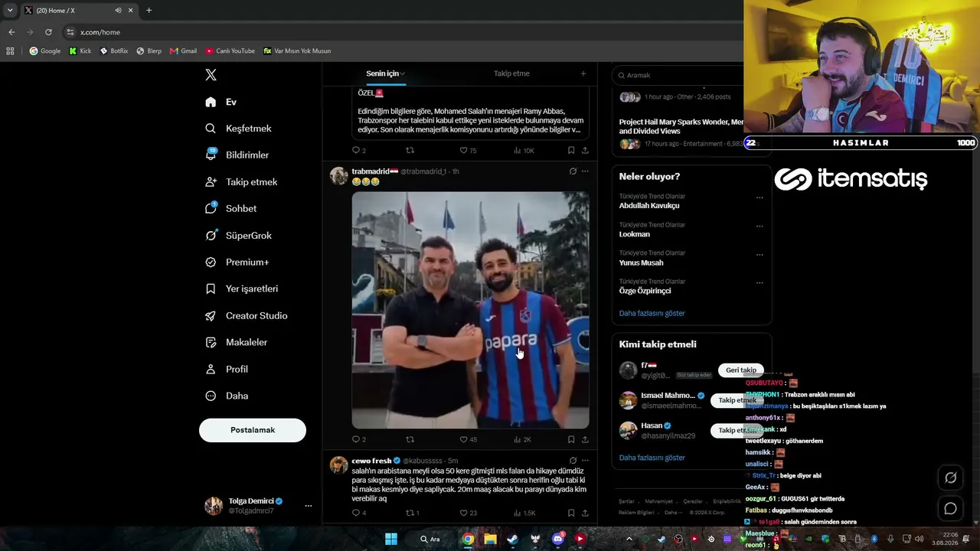Show more trends under Neler oluyor
The height and width of the screenshot is (551, 980).
652,313
